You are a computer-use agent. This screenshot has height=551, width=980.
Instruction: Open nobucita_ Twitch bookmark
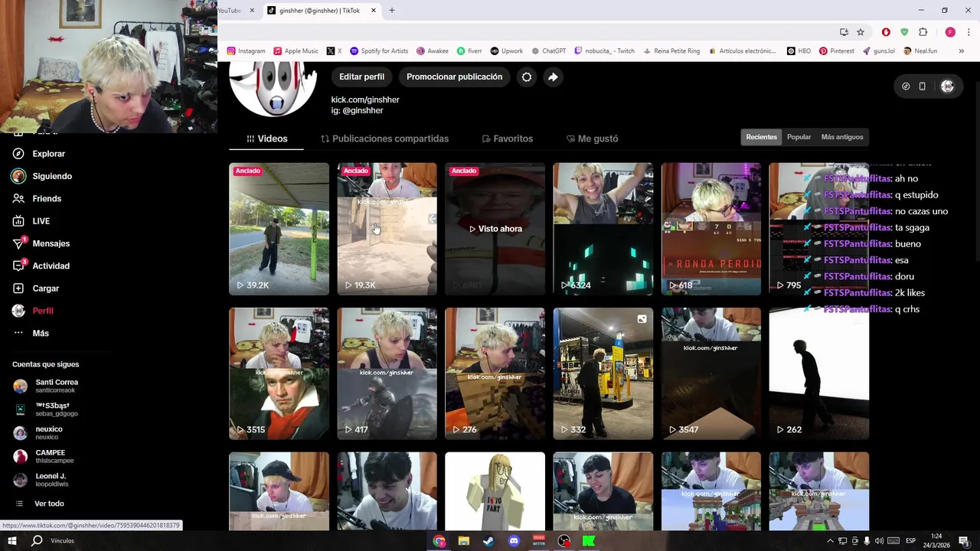[605, 51]
